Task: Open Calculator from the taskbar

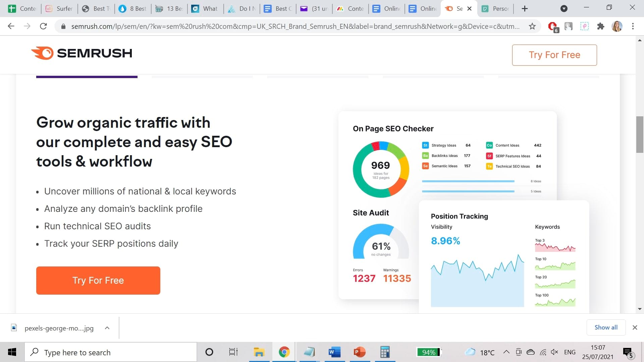Action: (x=385, y=352)
